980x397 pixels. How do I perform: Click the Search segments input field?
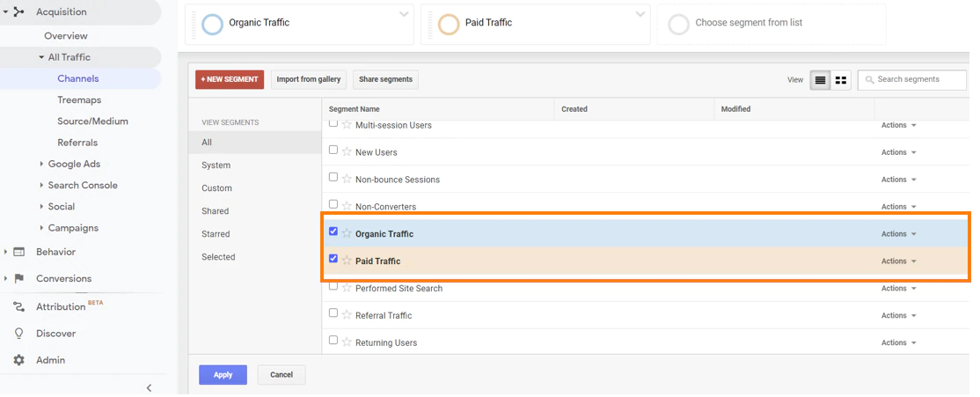pos(912,79)
